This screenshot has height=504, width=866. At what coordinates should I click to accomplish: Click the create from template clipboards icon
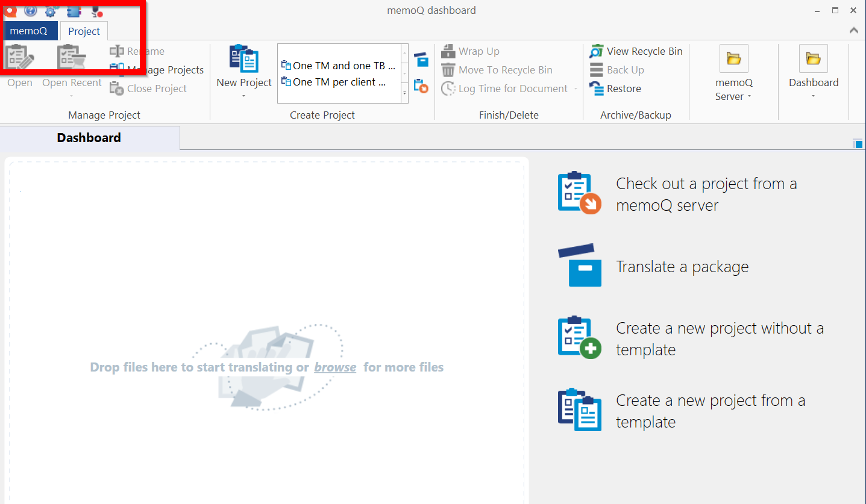coord(579,409)
